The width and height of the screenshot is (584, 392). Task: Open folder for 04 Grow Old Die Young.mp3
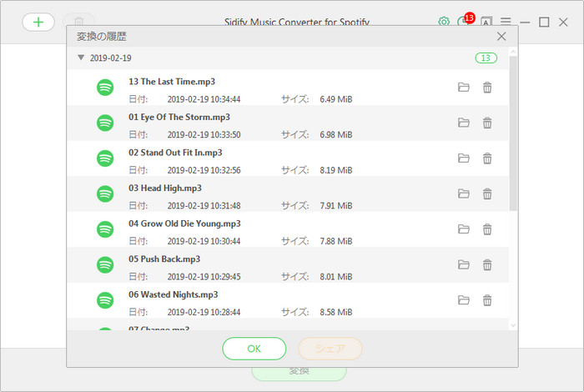(463, 229)
